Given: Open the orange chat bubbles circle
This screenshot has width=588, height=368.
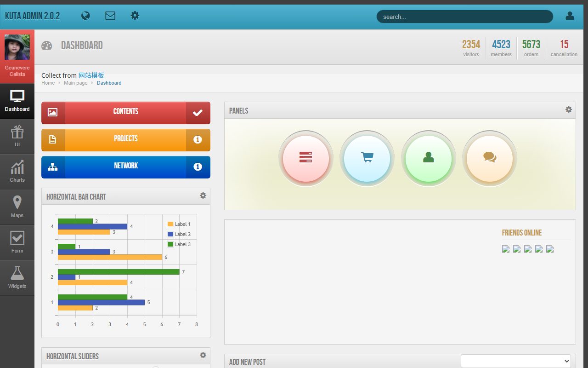Looking at the screenshot, I should coord(490,158).
